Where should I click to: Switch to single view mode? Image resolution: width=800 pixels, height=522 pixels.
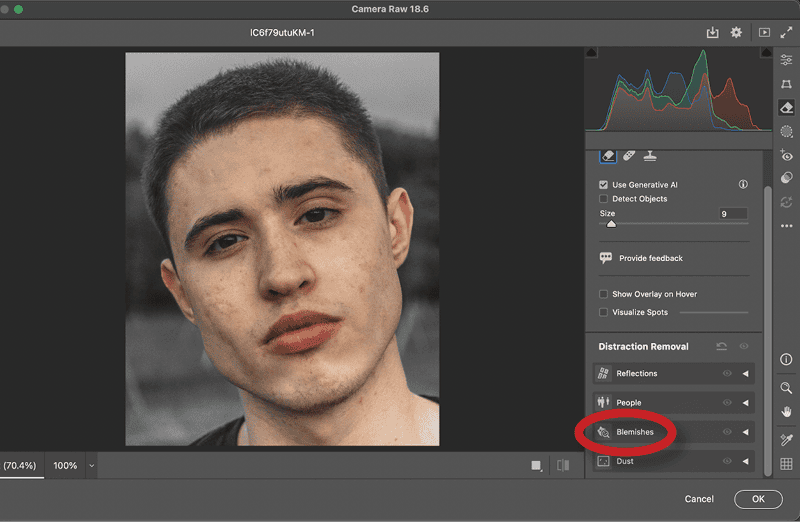click(x=536, y=465)
